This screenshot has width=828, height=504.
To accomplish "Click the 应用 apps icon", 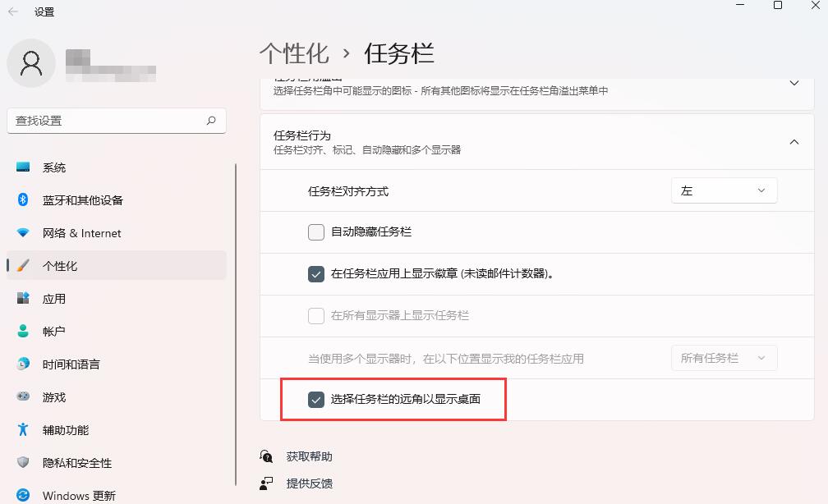I will [23, 298].
